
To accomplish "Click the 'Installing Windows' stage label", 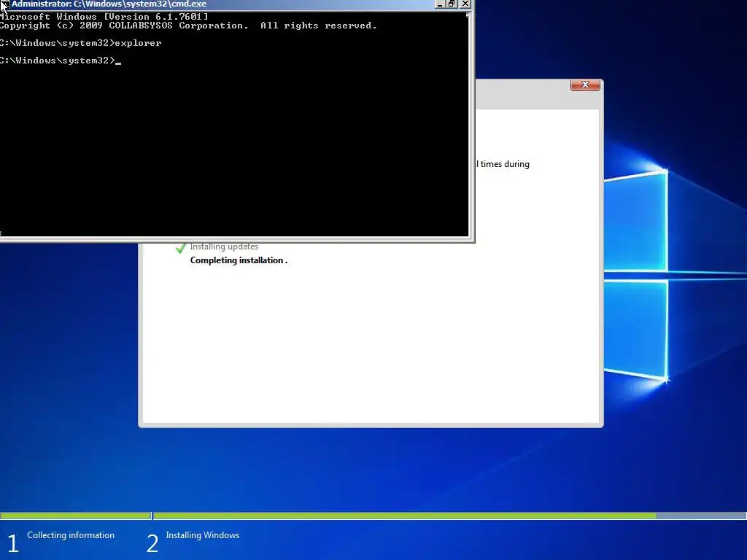I will pos(203,535).
